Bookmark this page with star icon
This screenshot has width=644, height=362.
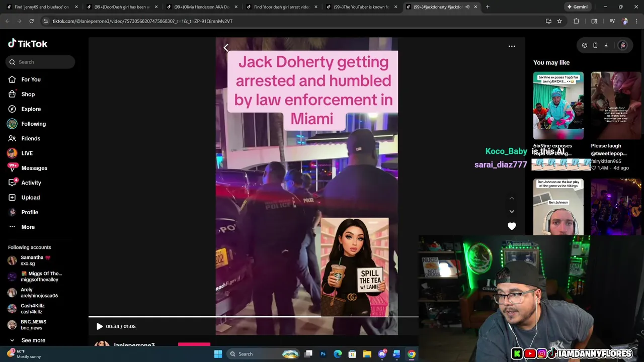[559, 21]
